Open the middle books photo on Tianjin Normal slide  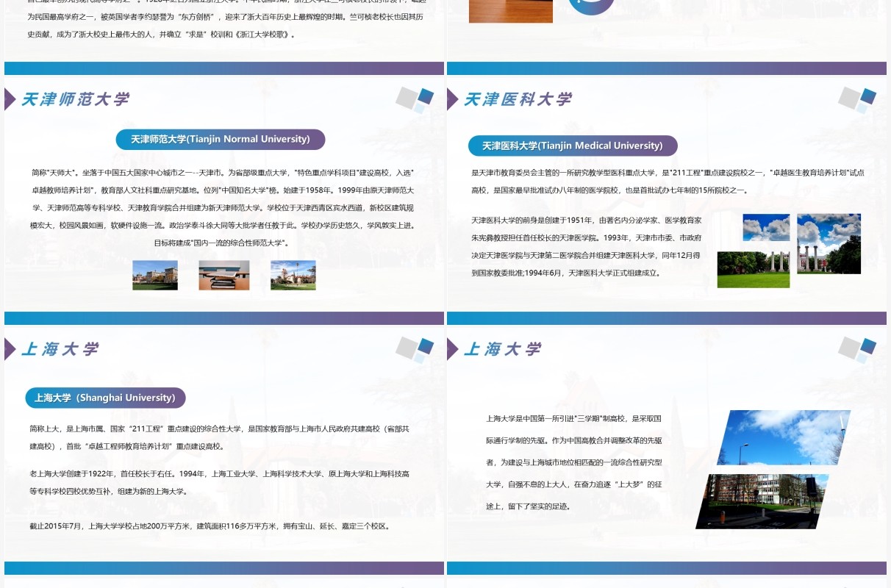click(x=224, y=275)
